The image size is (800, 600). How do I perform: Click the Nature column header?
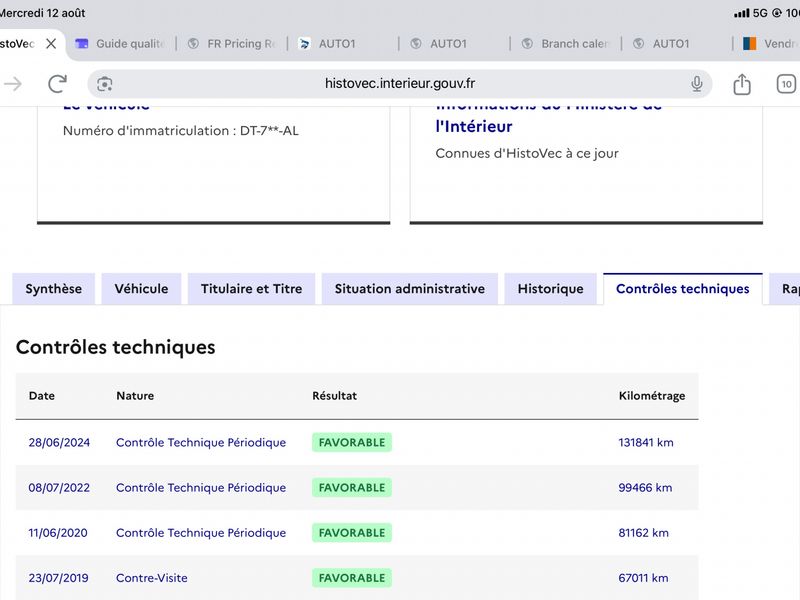coord(135,396)
